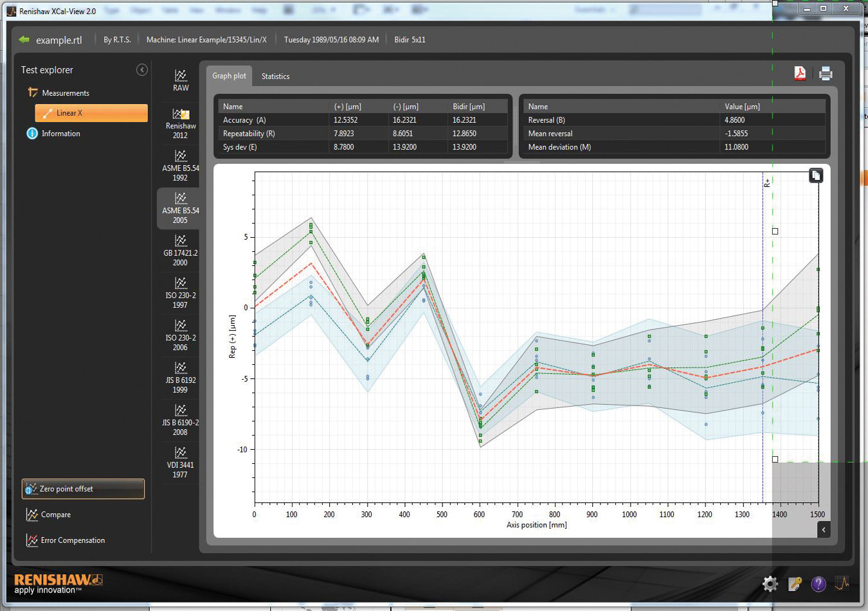
Task: Click the printer icon
Action: pyautogui.click(x=826, y=73)
